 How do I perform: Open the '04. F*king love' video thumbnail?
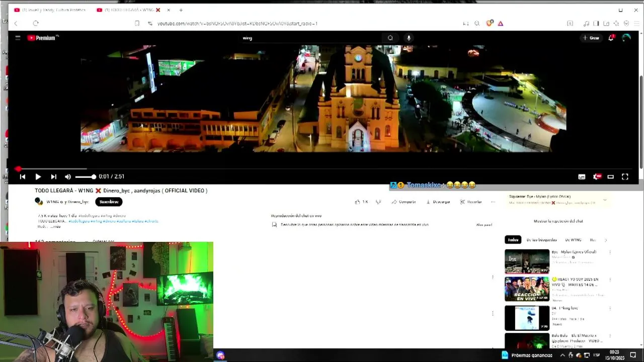point(527,318)
